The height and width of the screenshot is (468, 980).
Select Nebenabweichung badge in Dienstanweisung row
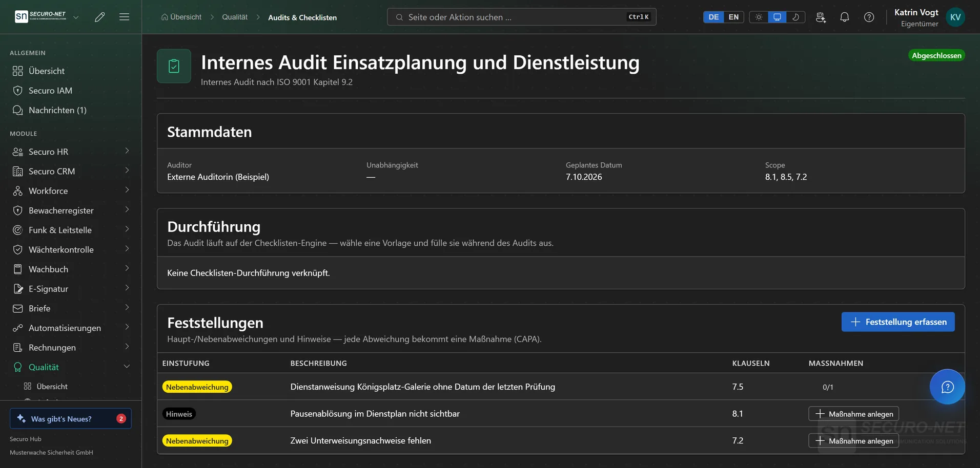coord(197,387)
